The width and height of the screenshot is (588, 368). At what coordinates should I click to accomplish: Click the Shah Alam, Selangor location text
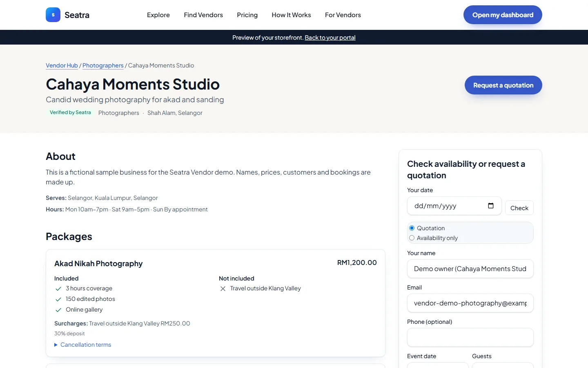[x=175, y=113]
